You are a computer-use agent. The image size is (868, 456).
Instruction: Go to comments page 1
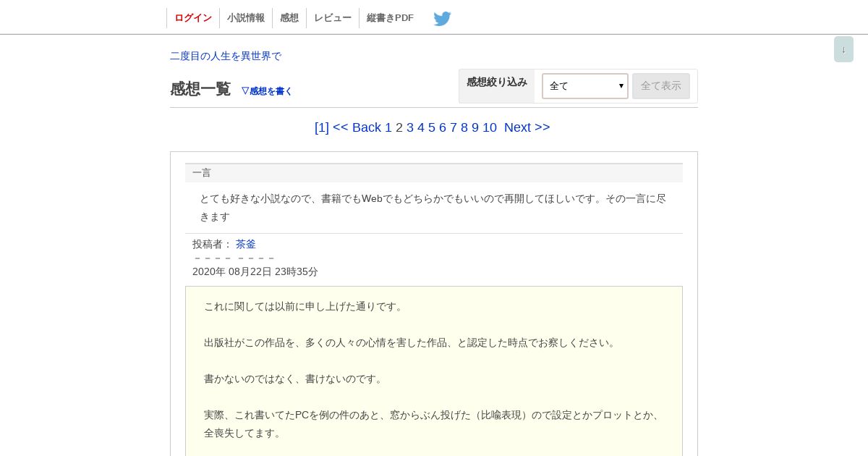coord(388,127)
